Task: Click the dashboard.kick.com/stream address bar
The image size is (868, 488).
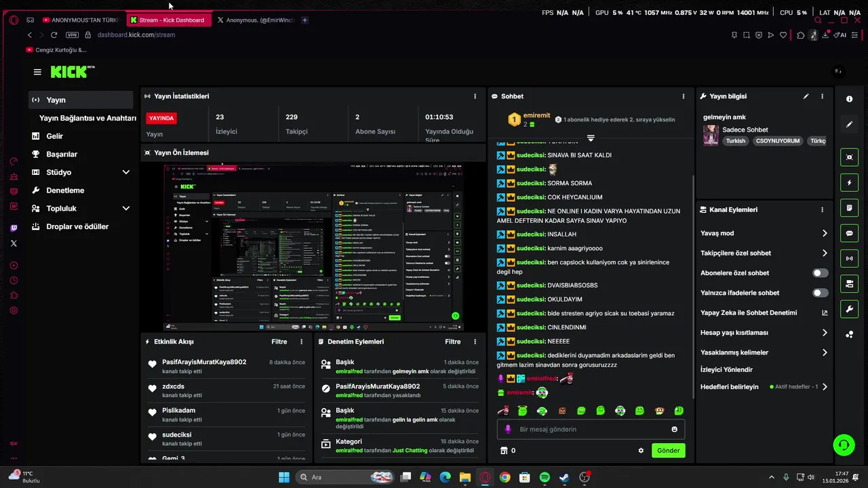Action: point(136,35)
